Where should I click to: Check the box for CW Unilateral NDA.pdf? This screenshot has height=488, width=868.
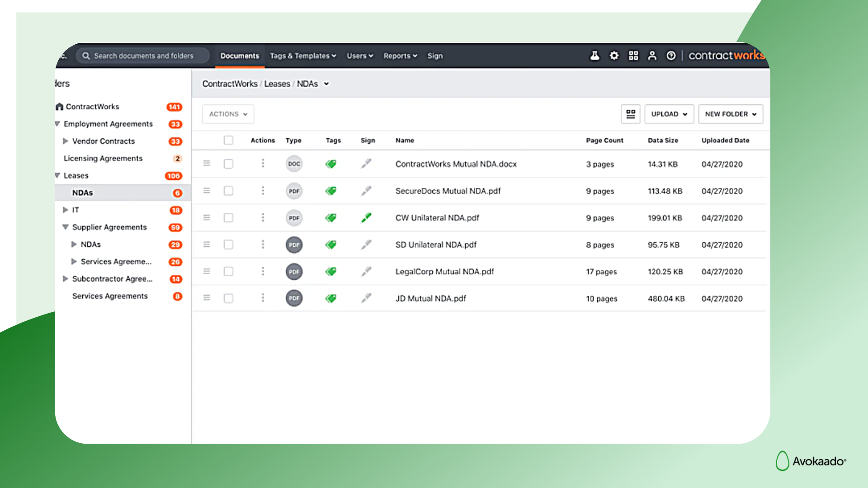coord(228,218)
